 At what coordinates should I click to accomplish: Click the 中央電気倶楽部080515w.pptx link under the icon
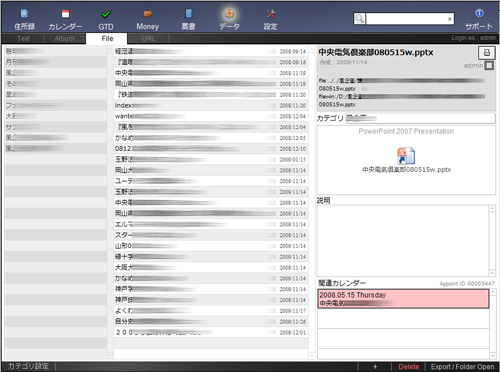[x=406, y=170]
